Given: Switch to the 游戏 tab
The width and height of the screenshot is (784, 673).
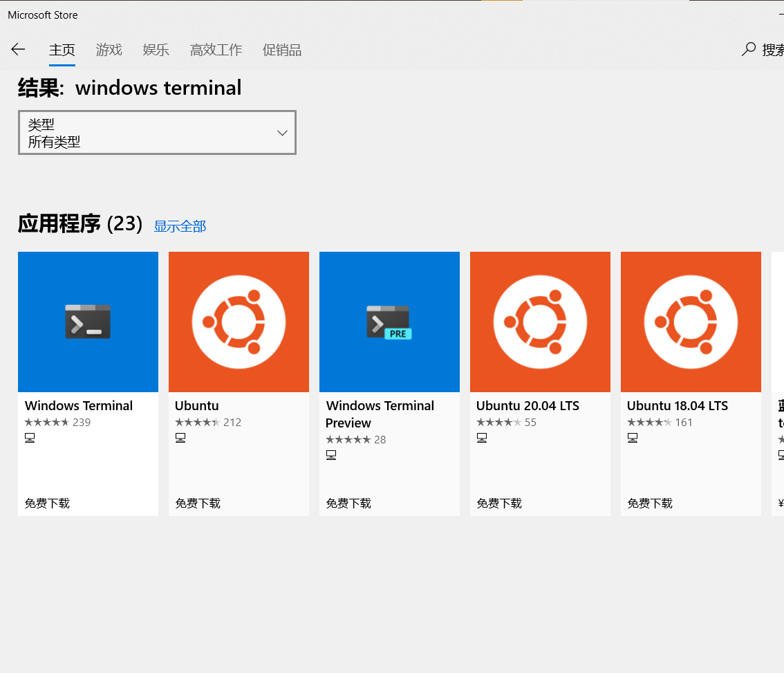Looking at the screenshot, I should pyautogui.click(x=109, y=50).
